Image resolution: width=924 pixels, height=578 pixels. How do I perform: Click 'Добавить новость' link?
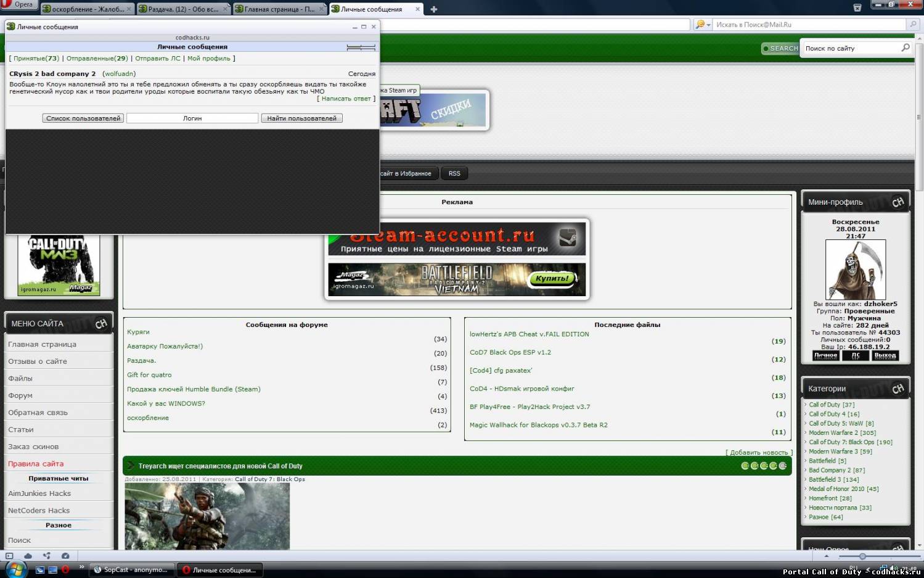pyautogui.click(x=759, y=453)
